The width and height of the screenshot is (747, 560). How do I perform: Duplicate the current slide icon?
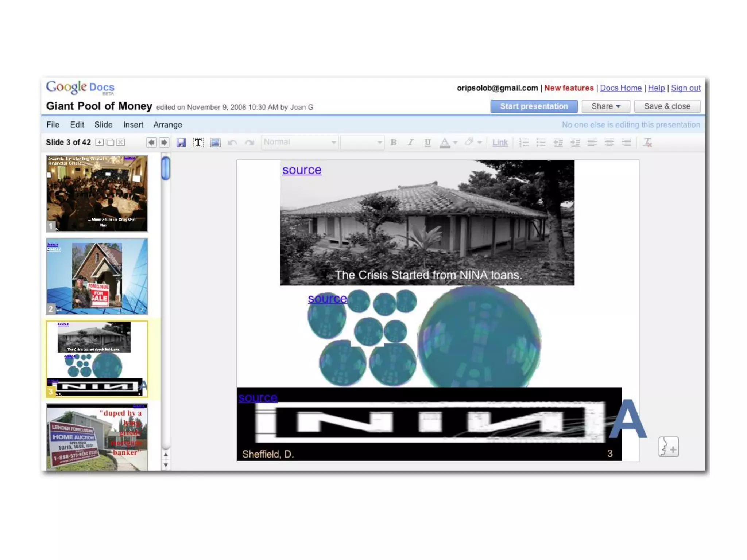[110, 142]
